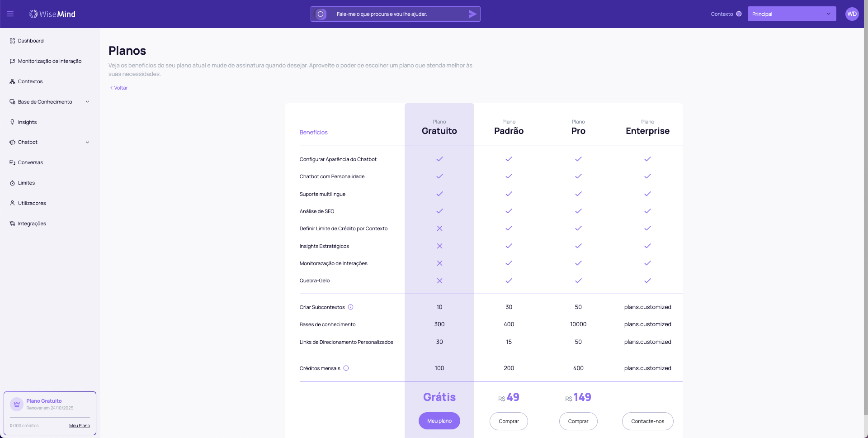The width and height of the screenshot is (868, 438).
Task: Expand the Chatbot sidebar section
Action: [x=87, y=142]
